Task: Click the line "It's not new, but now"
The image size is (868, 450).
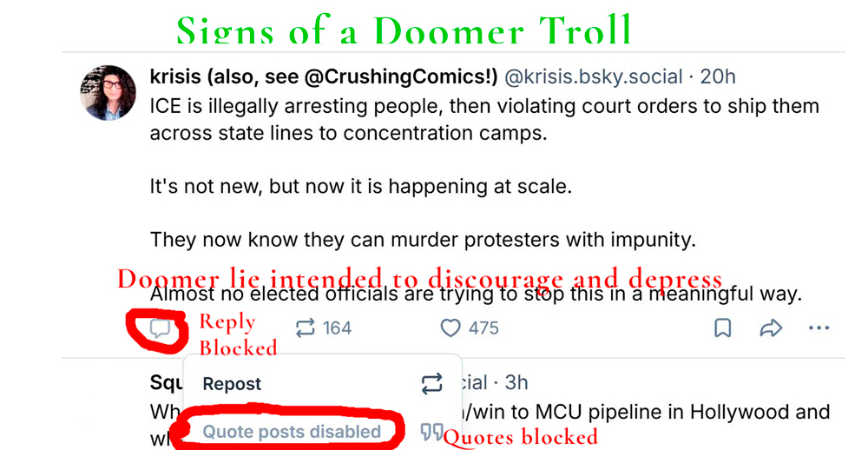Action: click(x=361, y=187)
